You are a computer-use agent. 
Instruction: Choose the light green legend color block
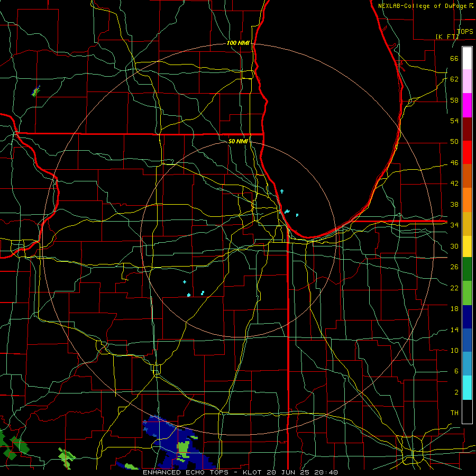[467, 293]
